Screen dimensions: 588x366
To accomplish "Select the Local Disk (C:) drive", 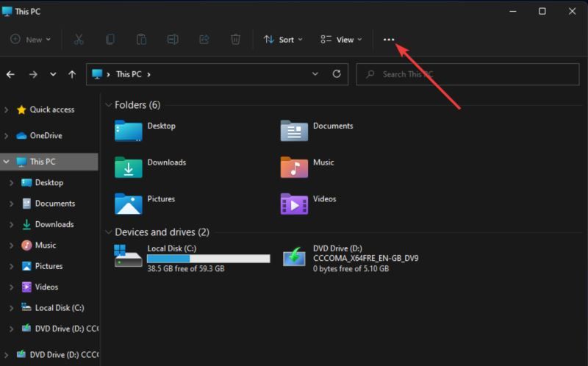I will click(x=191, y=258).
